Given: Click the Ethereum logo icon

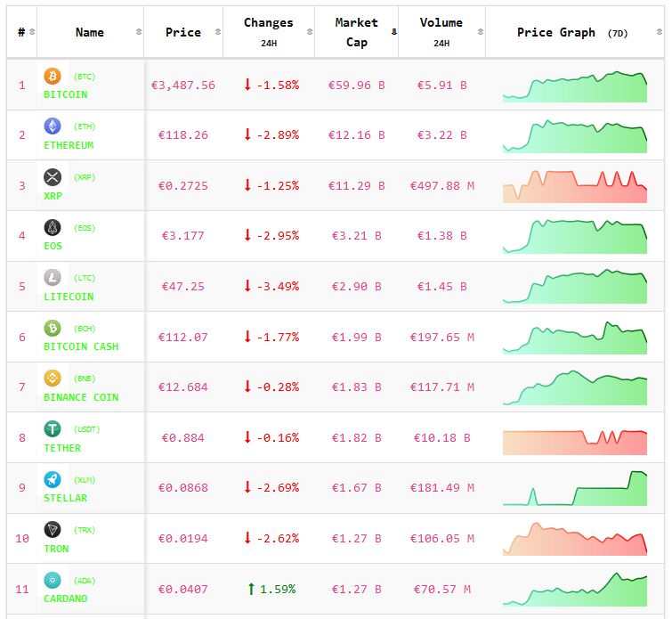Looking at the screenshot, I should pyautogui.click(x=53, y=126).
